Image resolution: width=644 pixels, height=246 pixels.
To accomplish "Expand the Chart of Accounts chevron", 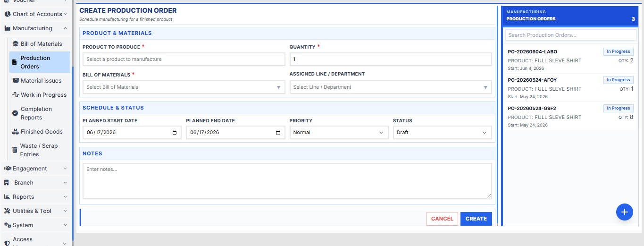I will [x=65, y=14].
